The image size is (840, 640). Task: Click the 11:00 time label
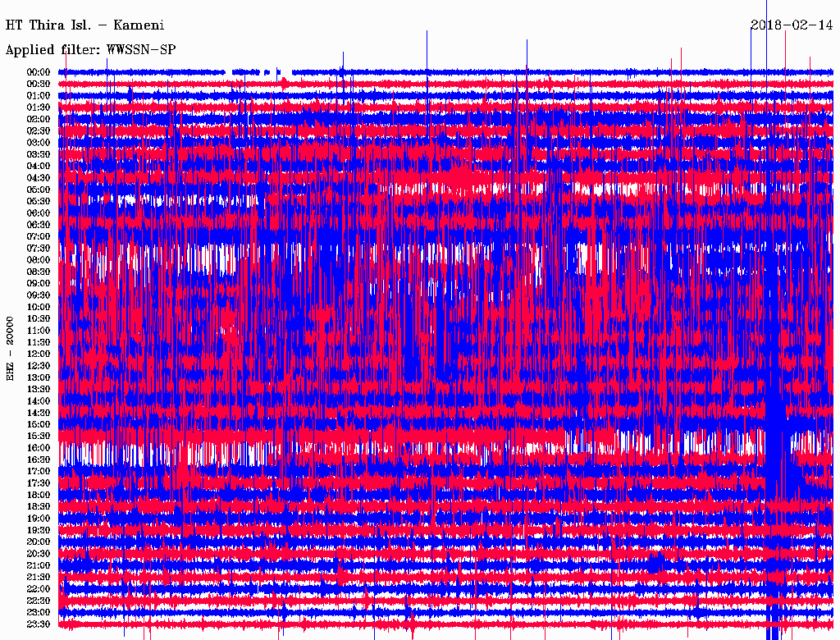[x=39, y=331]
